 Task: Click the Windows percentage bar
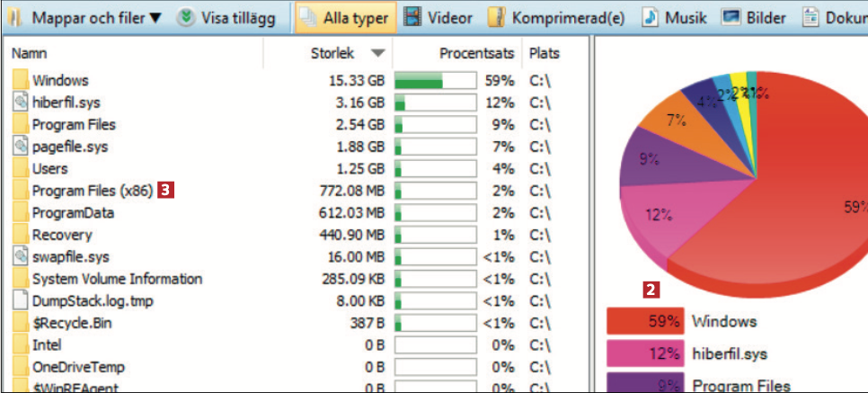pyautogui.click(x=435, y=81)
